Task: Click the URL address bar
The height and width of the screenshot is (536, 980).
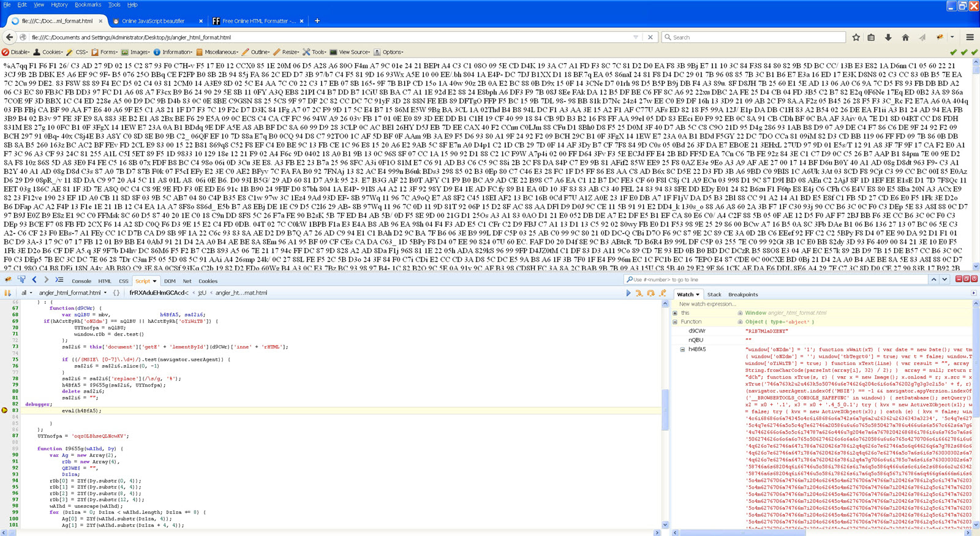Action: point(331,37)
